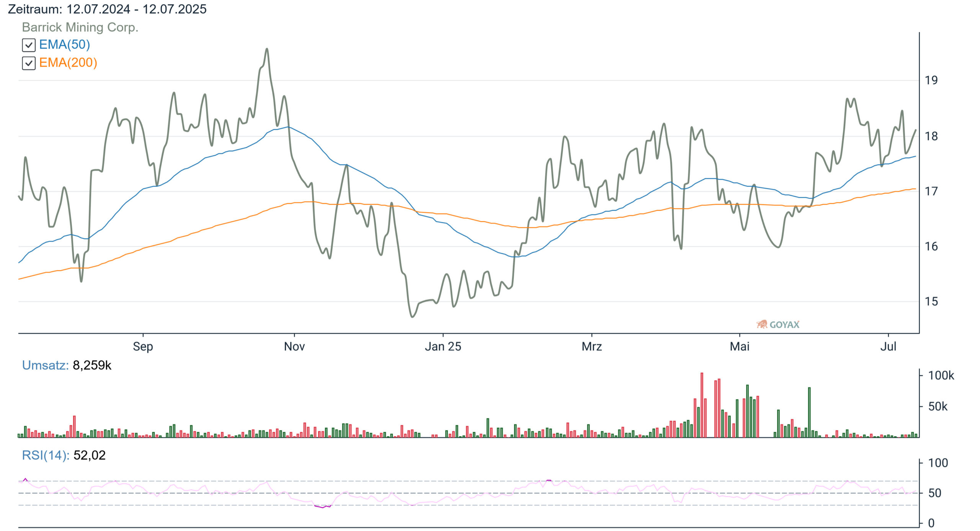Click the Barrick Mining Corp. chart title
Viewport: 980px width, 531px height.
click(80, 27)
